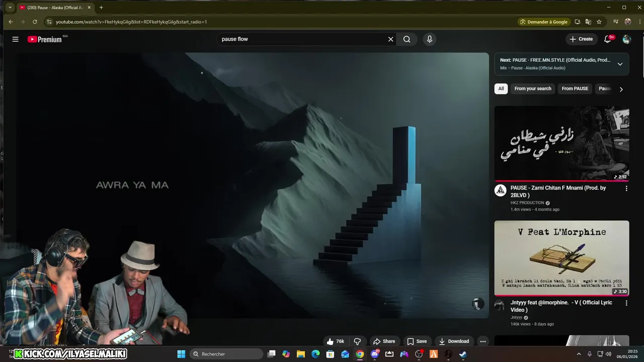
Task: Dislike the video with thumbs down
Action: click(357, 341)
